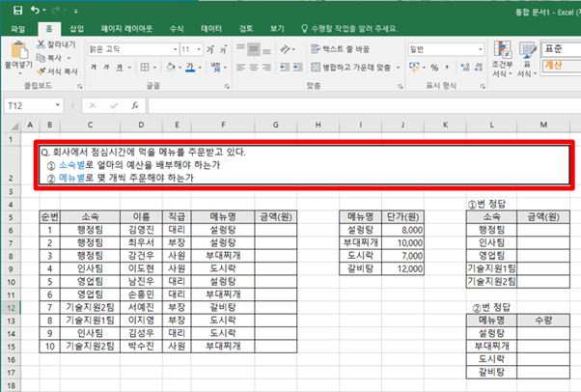Click the align right icon
581x392 pixels.
(266, 68)
